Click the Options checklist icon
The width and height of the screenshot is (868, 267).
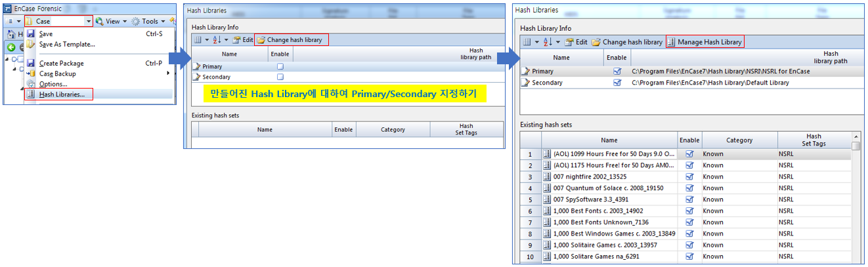tap(30, 84)
